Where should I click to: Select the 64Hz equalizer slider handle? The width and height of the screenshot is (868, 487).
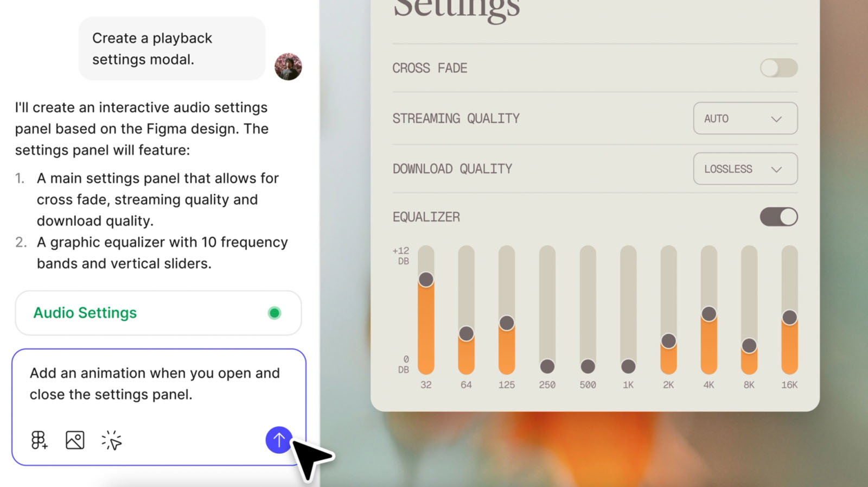pos(466,334)
